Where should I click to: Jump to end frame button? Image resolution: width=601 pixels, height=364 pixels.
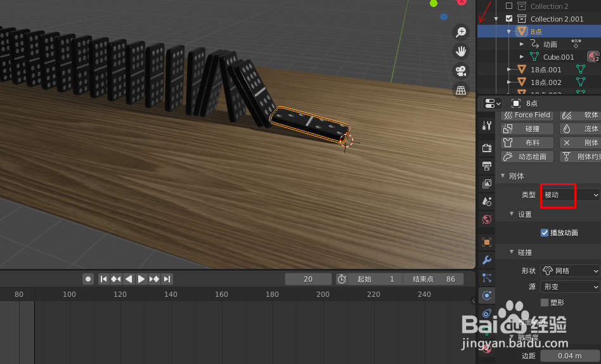167,279
